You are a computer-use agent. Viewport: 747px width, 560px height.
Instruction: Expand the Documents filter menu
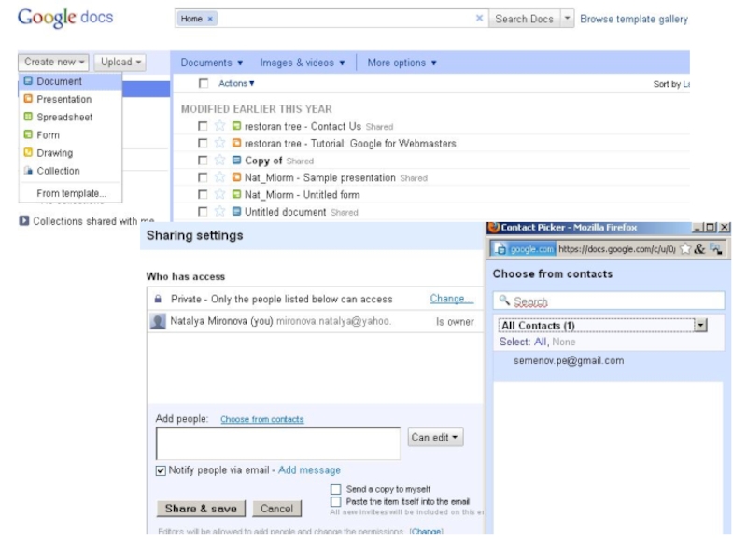[x=212, y=63]
